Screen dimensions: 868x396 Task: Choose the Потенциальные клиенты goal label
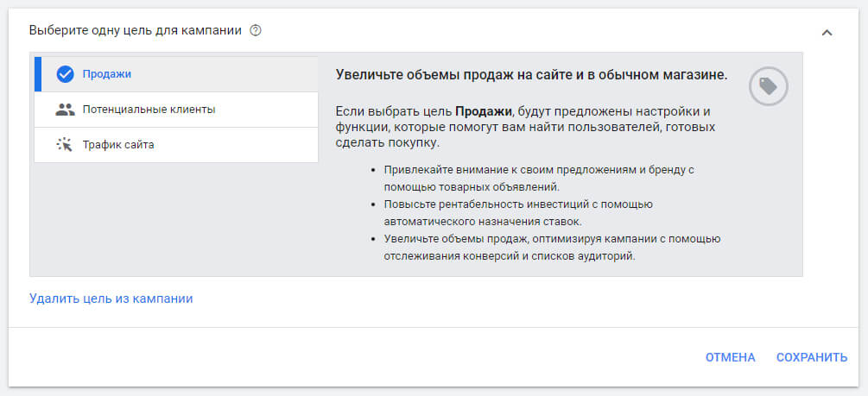pyautogui.click(x=149, y=110)
